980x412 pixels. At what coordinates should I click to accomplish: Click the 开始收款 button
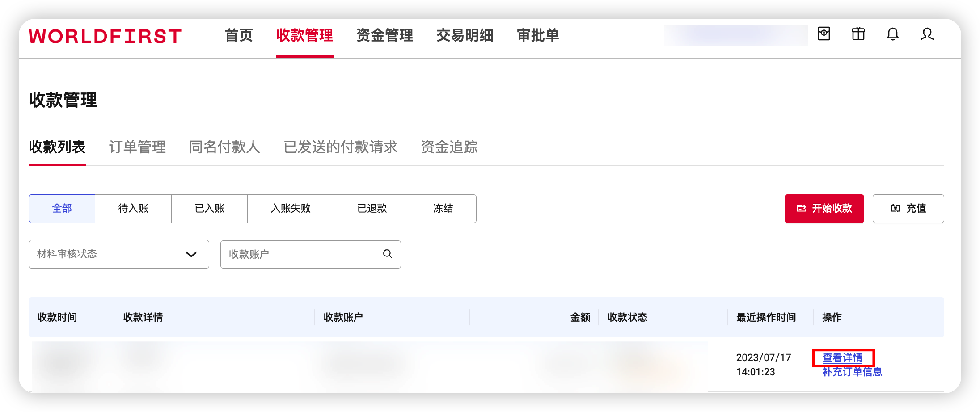coord(824,208)
